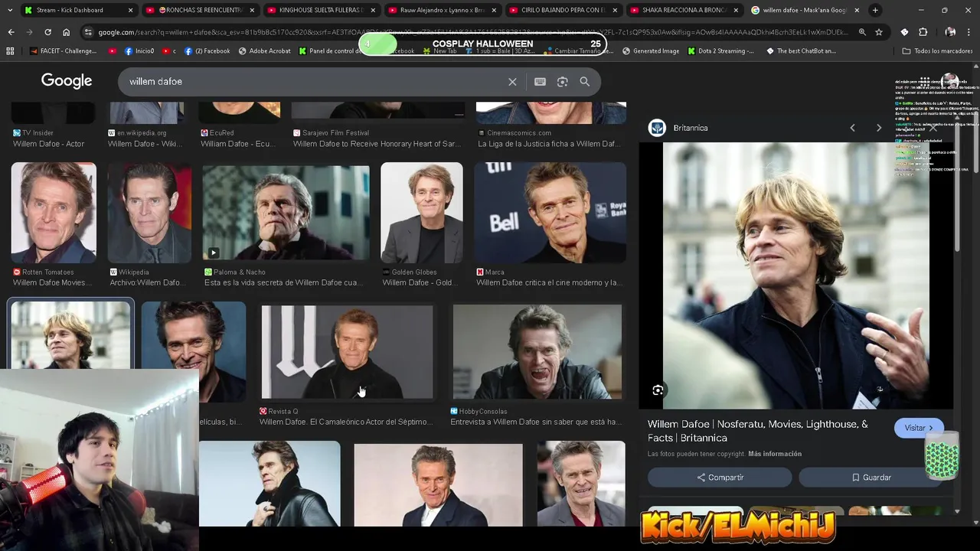Open the Golden Globes image thumbnail
980x551 pixels.
[422, 213]
